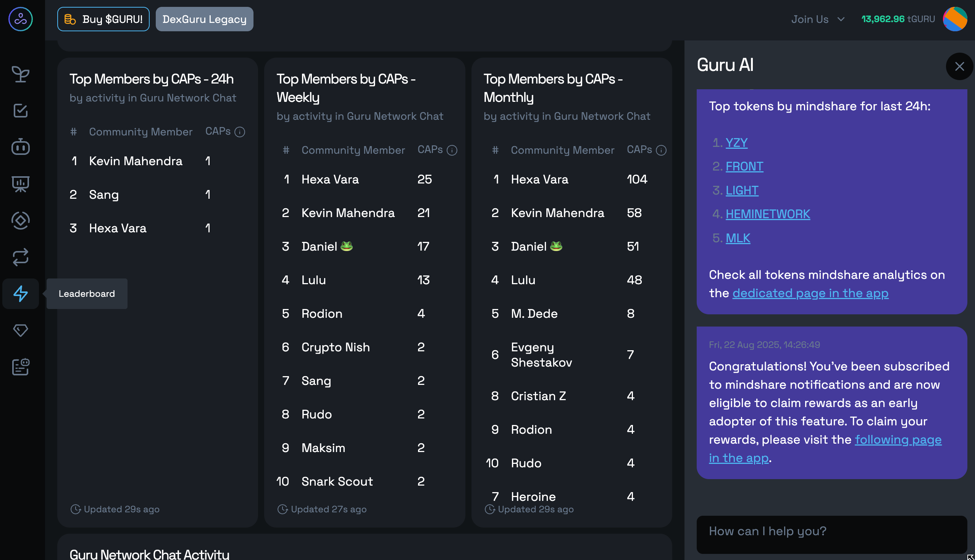This screenshot has height=560, width=975.
Task: Close the Guru AI panel
Action: [x=959, y=66]
